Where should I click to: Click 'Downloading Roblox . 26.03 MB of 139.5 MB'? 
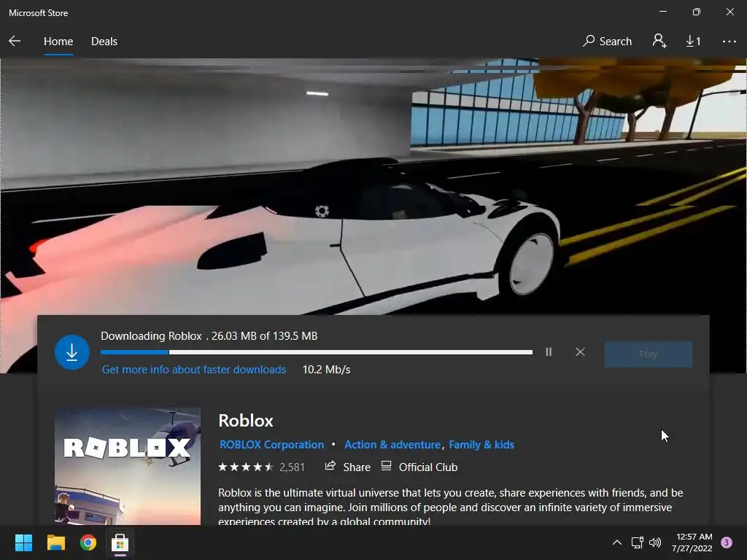[209, 336]
